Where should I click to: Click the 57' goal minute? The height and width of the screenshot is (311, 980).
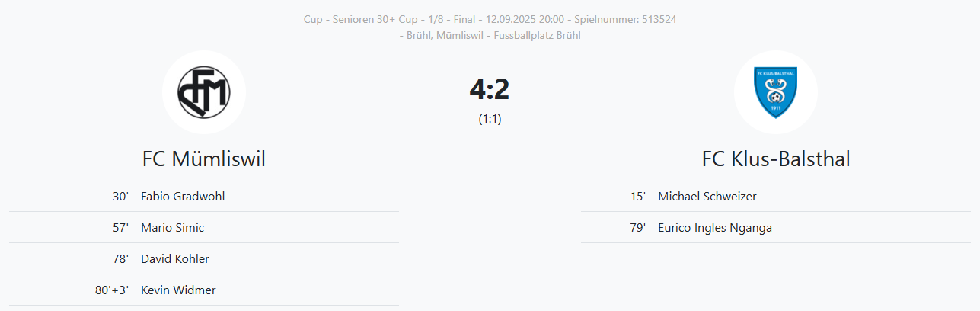point(120,228)
